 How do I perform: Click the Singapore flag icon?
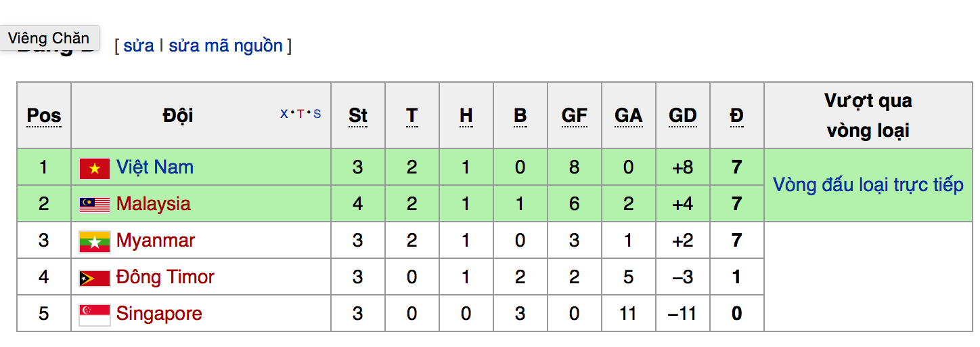[x=94, y=314]
